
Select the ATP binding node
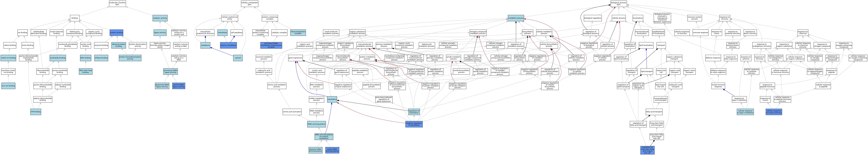(x=35, y=112)
